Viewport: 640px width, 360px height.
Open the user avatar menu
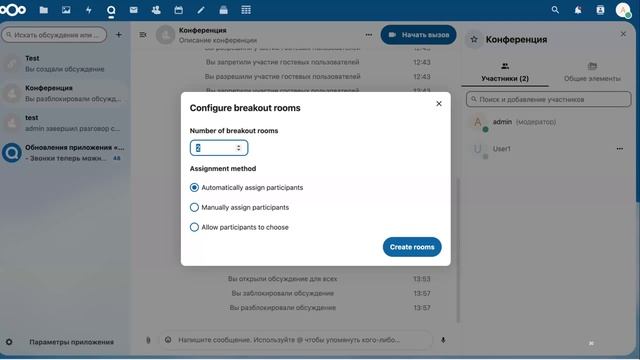coord(623,10)
